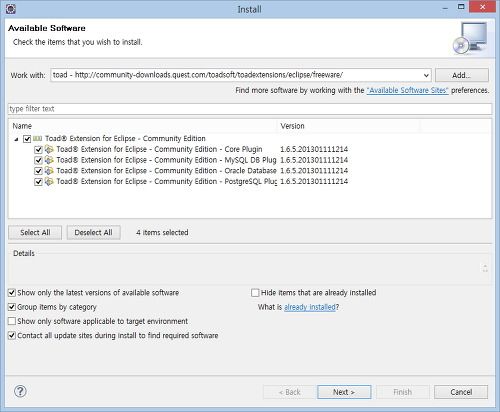Close the Install dialog window
Image resolution: width=500 pixels, height=412 pixels.
[482, 7]
